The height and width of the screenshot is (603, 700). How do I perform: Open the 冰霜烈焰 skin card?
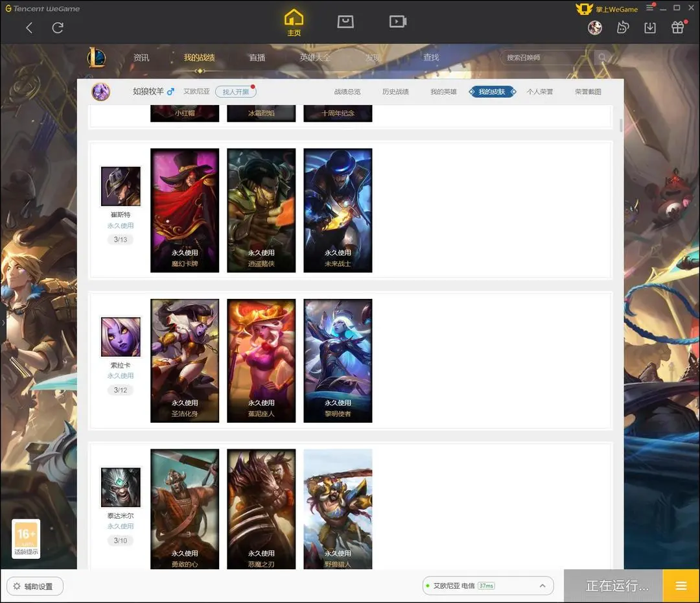tap(261, 113)
